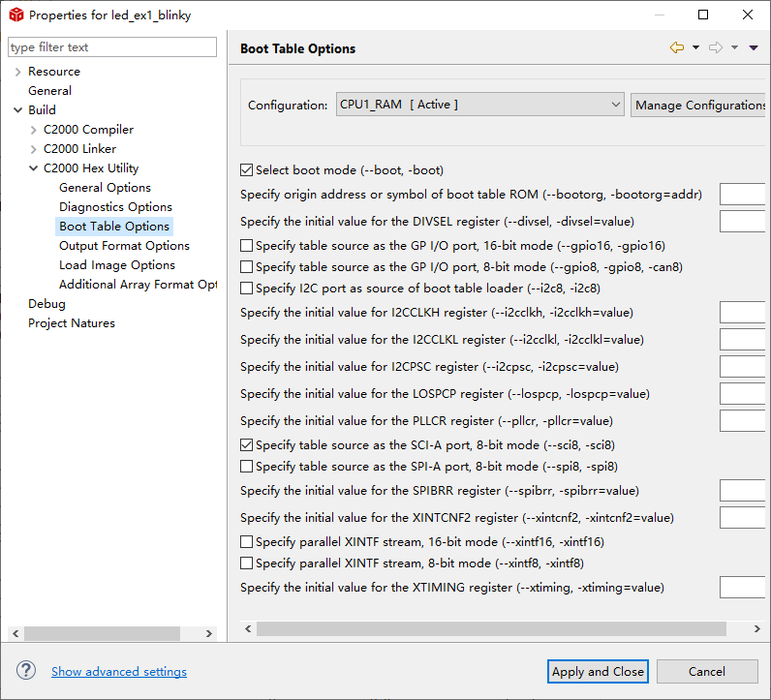Enable parallel XINTF 16-bit mode checkbox

[246, 542]
